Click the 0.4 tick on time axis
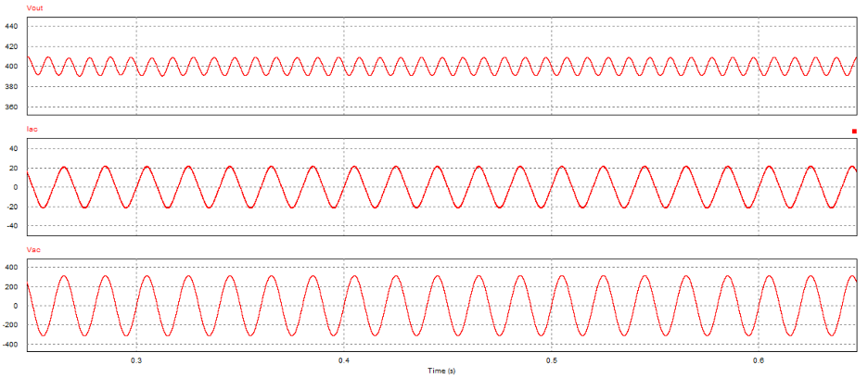The width and height of the screenshot is (868, 378). (x=344, y=359)
